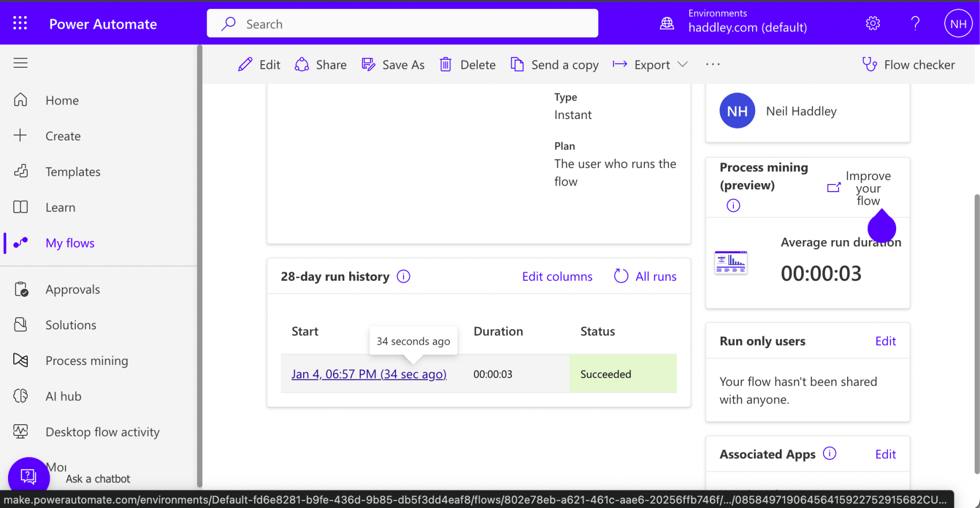Click the AI hub brain icon
The width and height of the screenshot is (980, 508).
click(x=20, y=396)
